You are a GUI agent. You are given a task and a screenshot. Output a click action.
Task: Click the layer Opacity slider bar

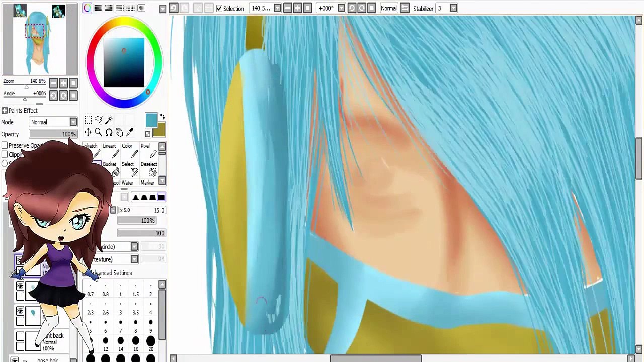[x=53, y=134]
